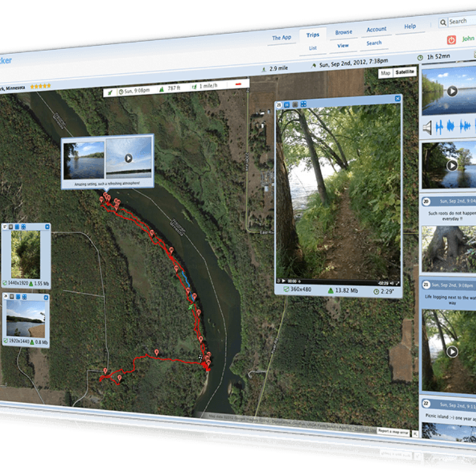Open the Browse menu
476x476 pixels.
(344, 32)
